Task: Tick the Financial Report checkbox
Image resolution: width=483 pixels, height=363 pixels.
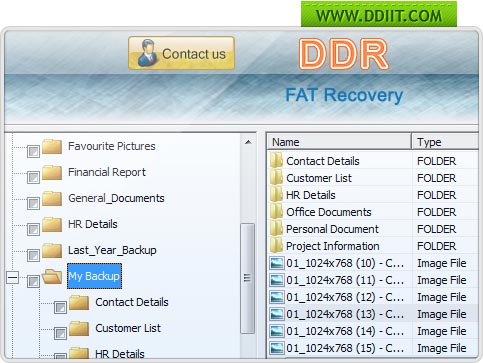Action: pyautogui.click(x=33, y=177)
